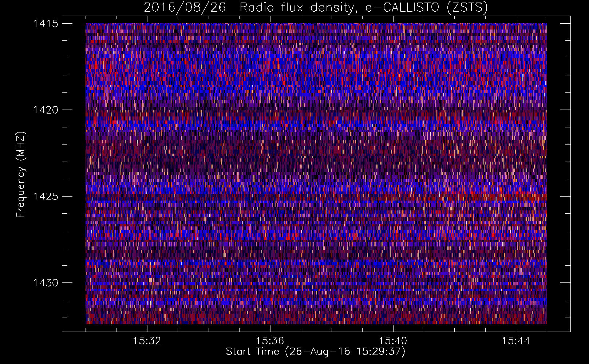The width and height of the screenshot is (589, 364).
Task: Click the 15:44 time tick label
Action: pyautogui.click(x=516, y=341)
